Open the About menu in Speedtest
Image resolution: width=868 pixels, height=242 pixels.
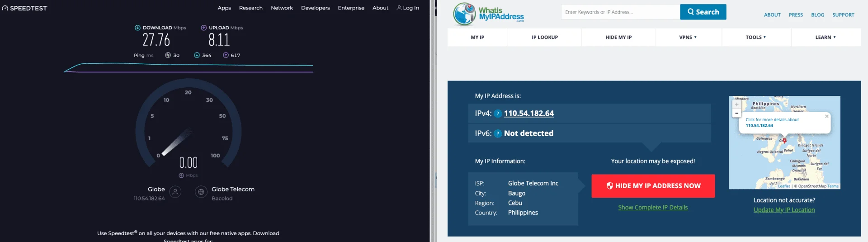(x=380, y=8)
